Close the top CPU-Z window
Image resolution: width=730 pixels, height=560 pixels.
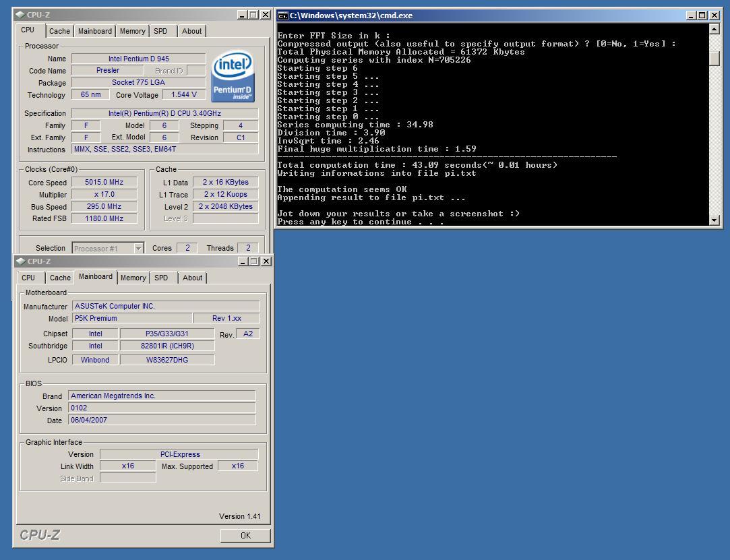(x=266, y=14)
